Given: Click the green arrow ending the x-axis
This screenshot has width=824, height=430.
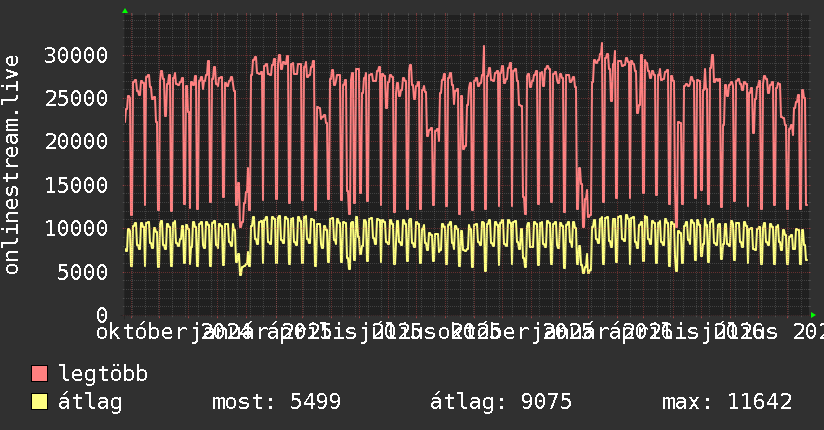Looking at the screenshot, I should [x=813, y=315].
